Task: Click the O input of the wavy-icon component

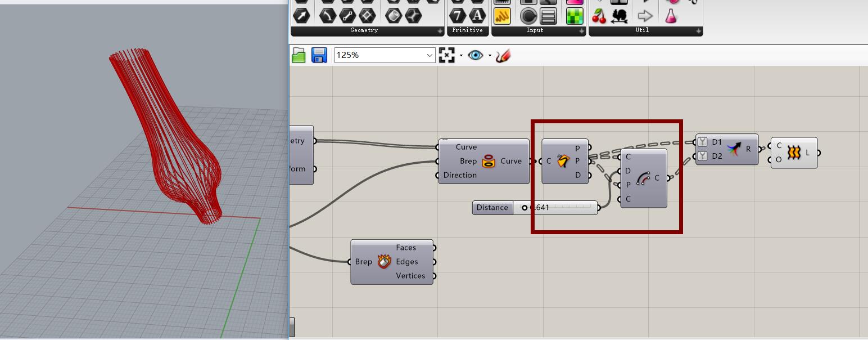Action: [x=779, y=159]
